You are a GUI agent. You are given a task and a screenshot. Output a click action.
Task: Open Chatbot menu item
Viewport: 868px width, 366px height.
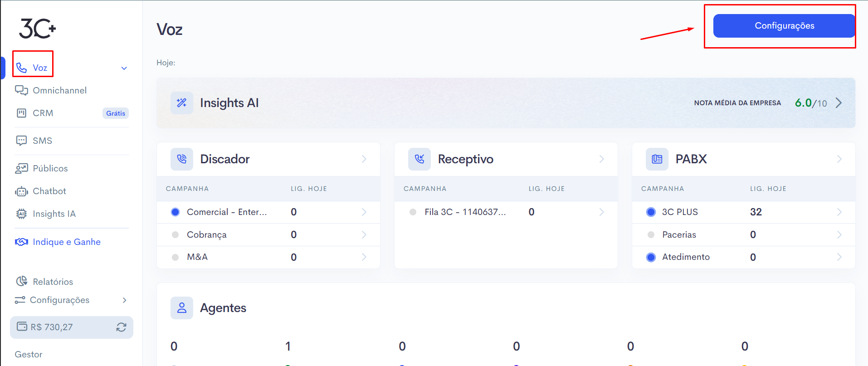click(49, 191)
